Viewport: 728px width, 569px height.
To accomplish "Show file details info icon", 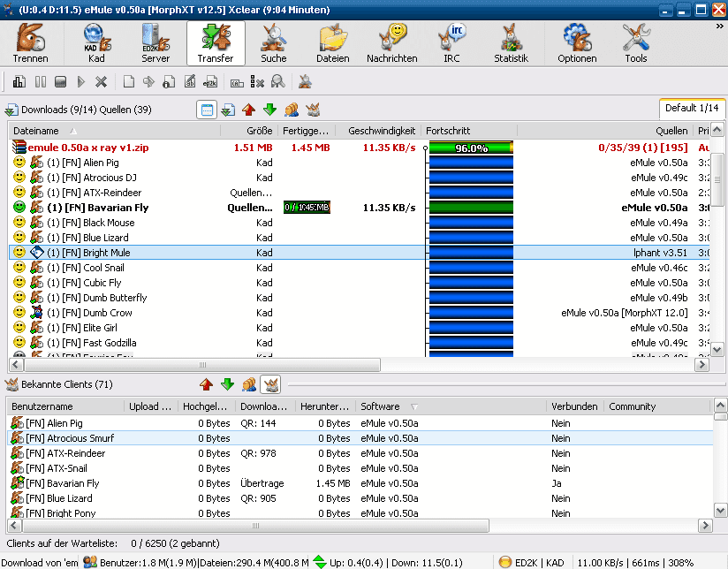I will [169, 82].
